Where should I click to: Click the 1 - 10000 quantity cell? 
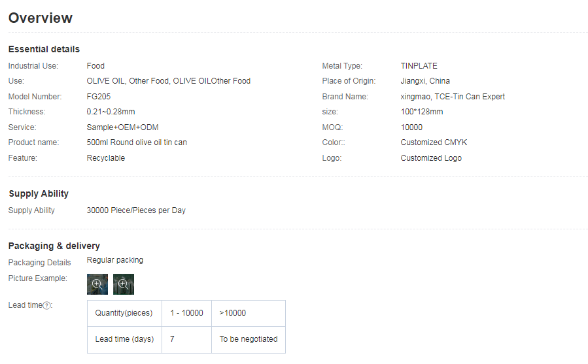coord(186,313)
